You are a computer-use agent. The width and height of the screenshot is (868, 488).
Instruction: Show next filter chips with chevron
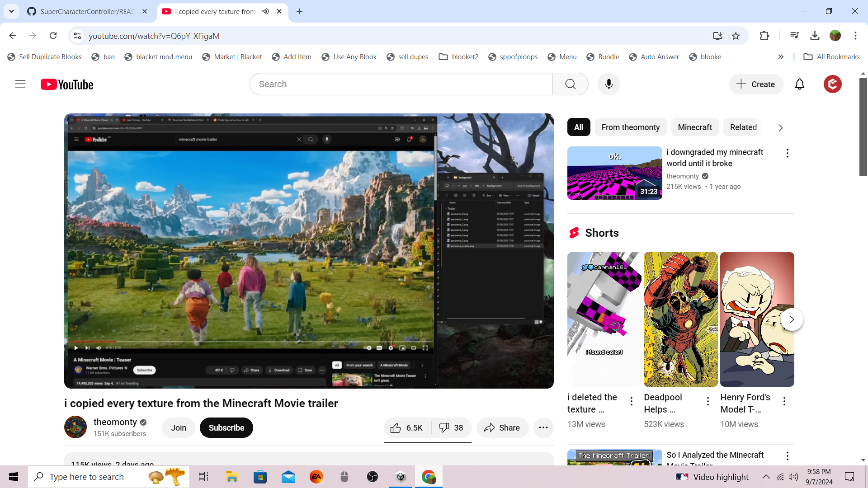(780, 128)
